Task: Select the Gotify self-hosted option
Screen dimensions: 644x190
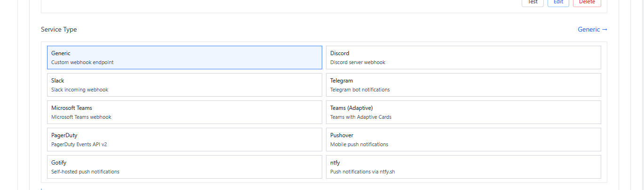Action: [184, 167]
